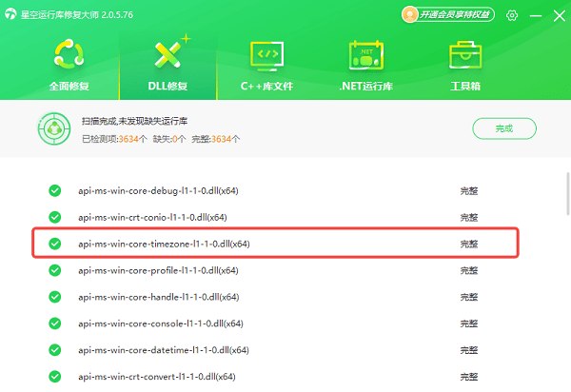This screenshot has width=571, height=392.
Task: Click green check for api-ms-win-core-debug row
Action: tap(55, 190)
